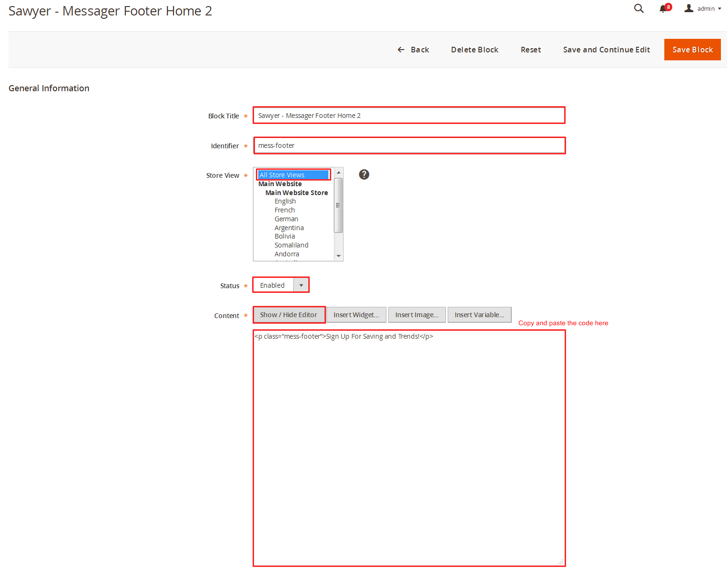Focus the Identifier input field
The height and width of the screenshot is (588, 727).
tap(409, 145)
